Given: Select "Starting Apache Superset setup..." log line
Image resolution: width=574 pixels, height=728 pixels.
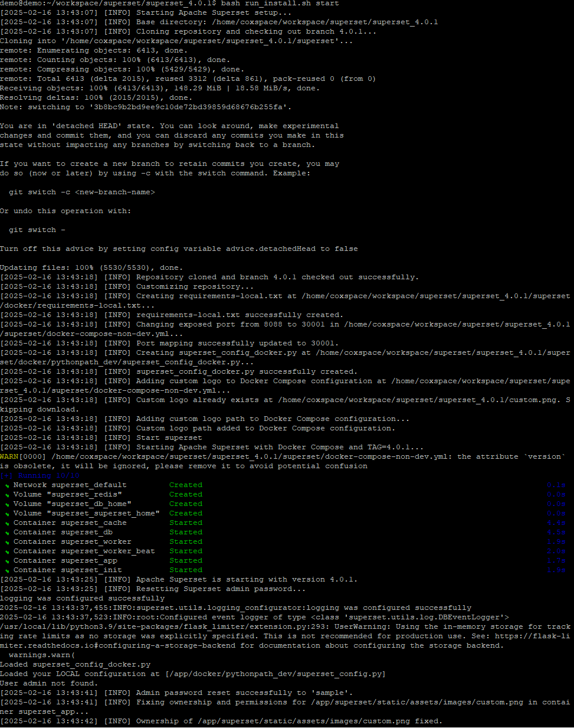Looking at the screenshot, I should [146, 13].
